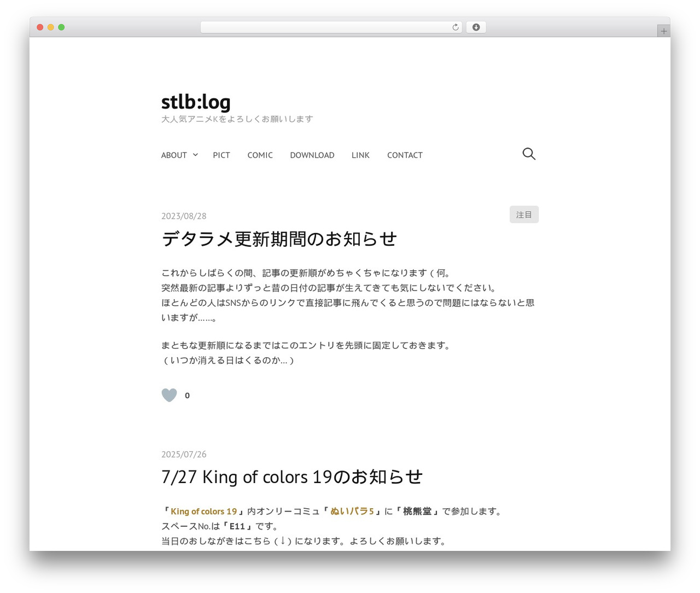
Task: Click the browser download arrow icon
Action: click(x=476, y=27)
